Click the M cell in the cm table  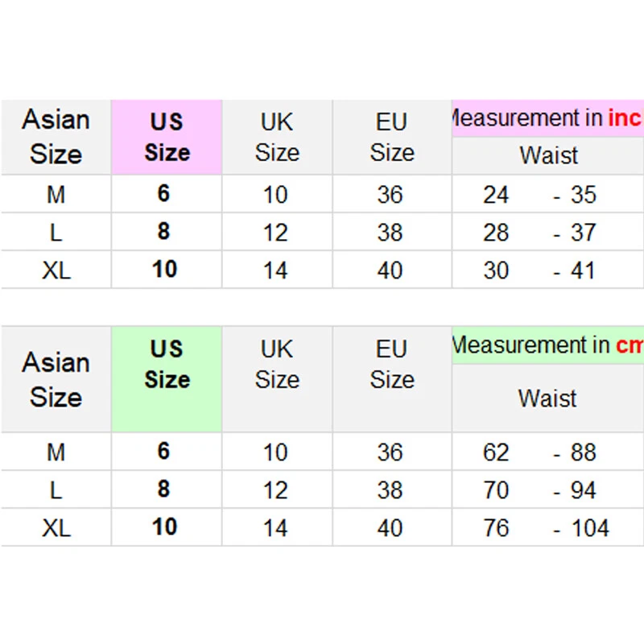[x=56, y=452]
